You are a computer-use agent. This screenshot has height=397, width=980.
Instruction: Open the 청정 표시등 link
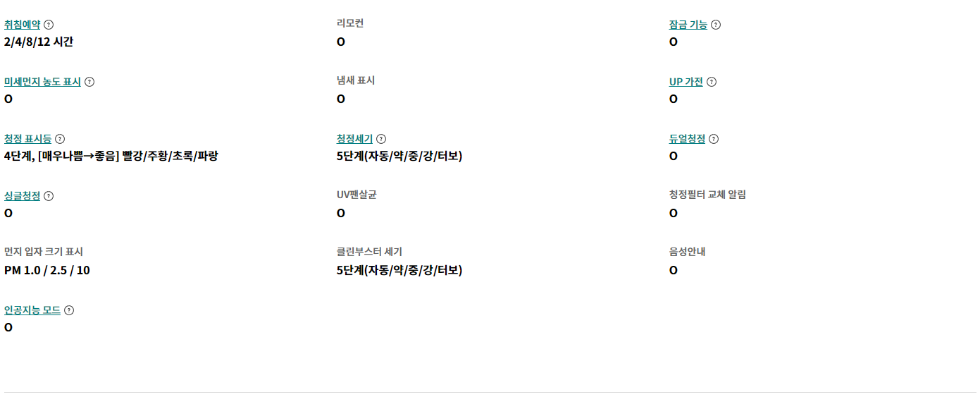[x=27, y=139]
